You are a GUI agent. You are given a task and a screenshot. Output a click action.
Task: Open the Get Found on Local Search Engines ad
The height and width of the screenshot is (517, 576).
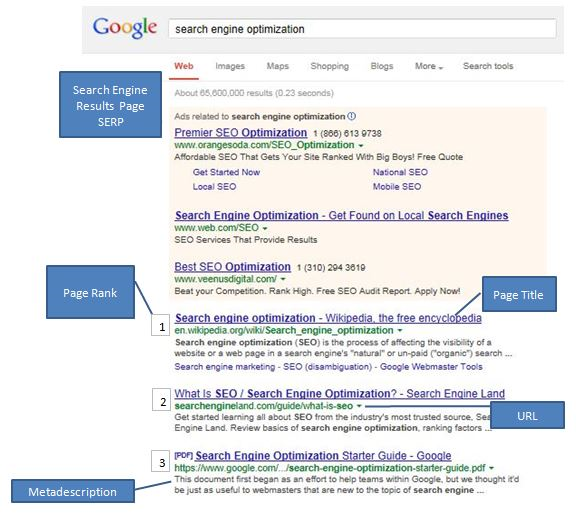coord(342,215)
